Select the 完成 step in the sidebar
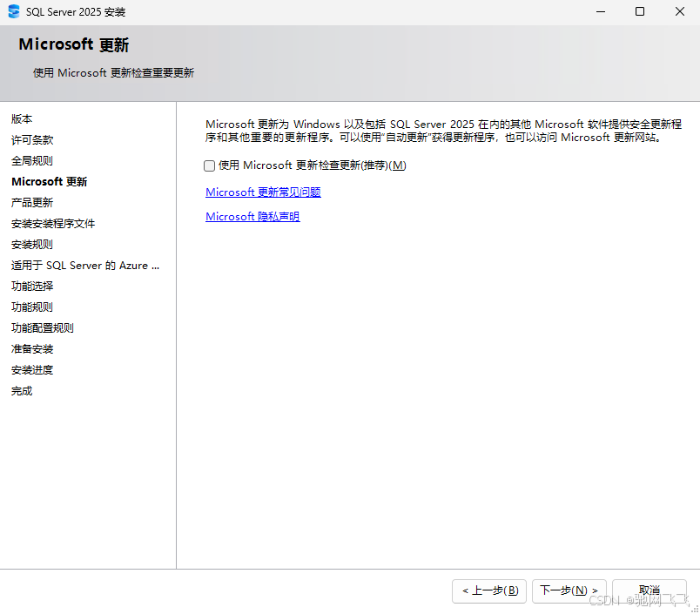700x614 pixels. 22,391
